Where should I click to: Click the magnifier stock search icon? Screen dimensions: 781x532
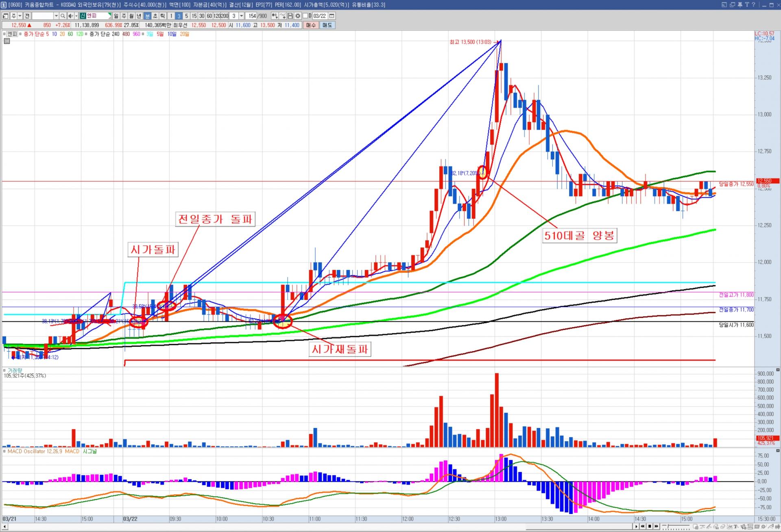63,16
